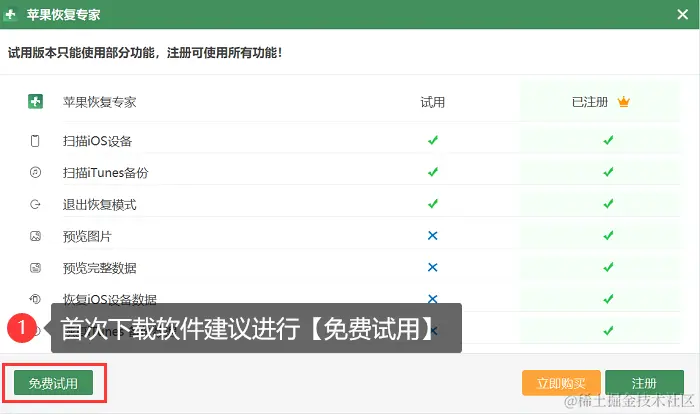The width and height of the screenshot is (700, 414).
Task: Click the data icon for 预览完整数据
Action: [35, 268]
